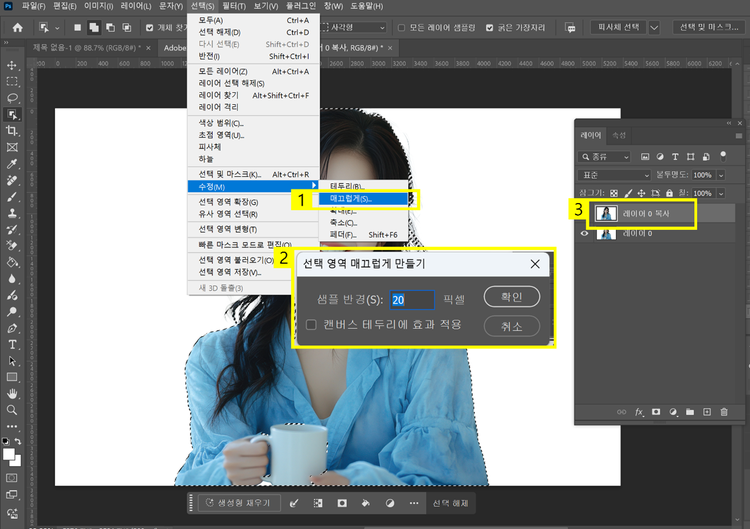Image resolution: width=750 pixels, height=529 pixels.
Task: Click the add layer mask icon
Action: point(656,412)
